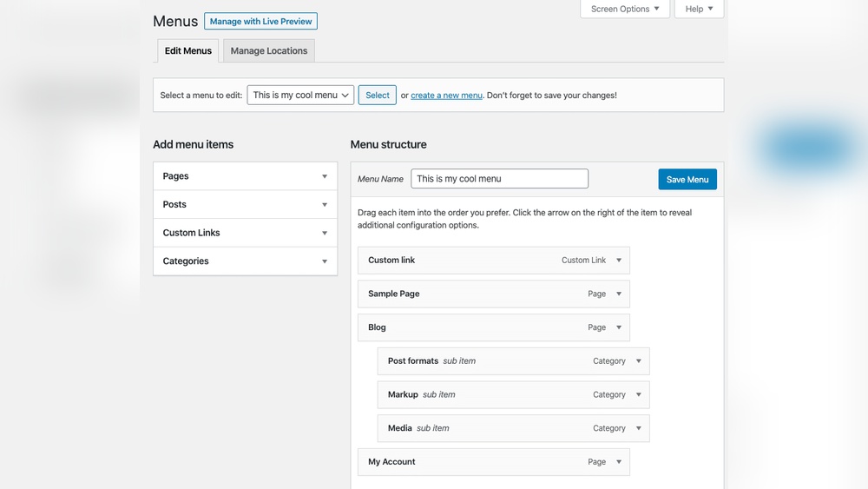
Task: Switch to Manage Locations tab
Action: coord(268,50)
